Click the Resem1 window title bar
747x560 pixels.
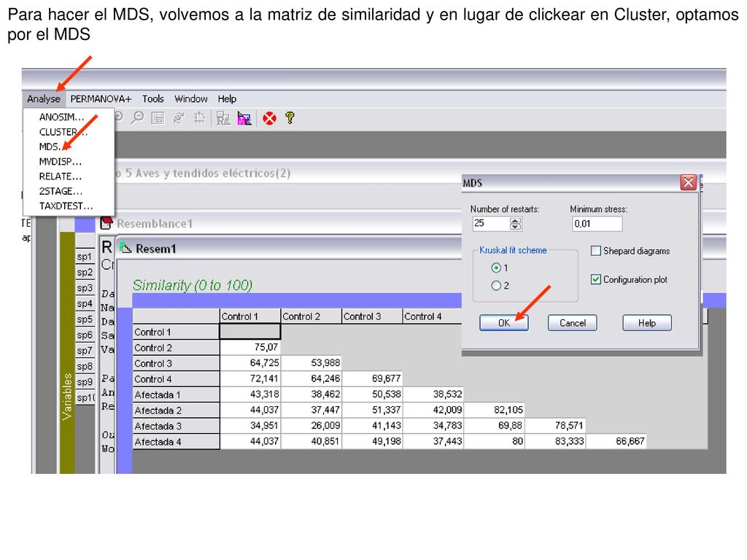pyautogui.click(x=289, y=248)
